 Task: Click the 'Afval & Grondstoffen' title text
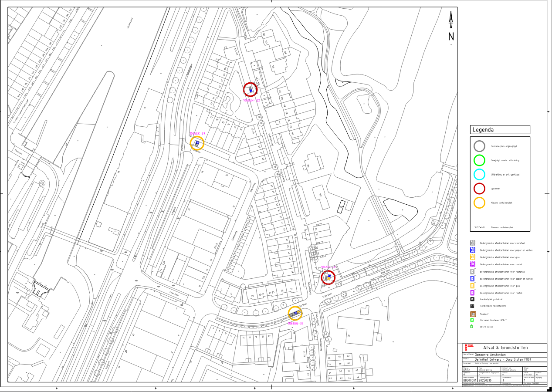point(505,348)
